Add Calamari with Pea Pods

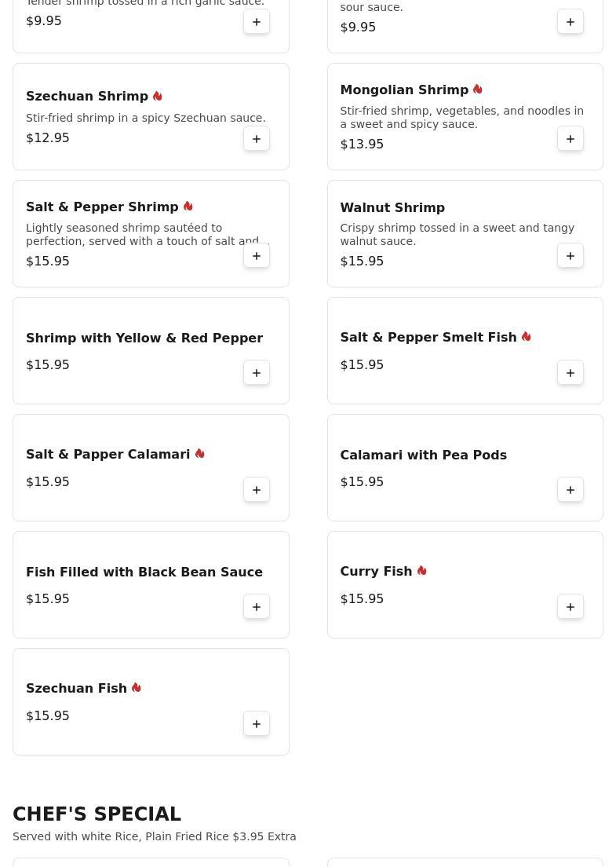(570, 490)
